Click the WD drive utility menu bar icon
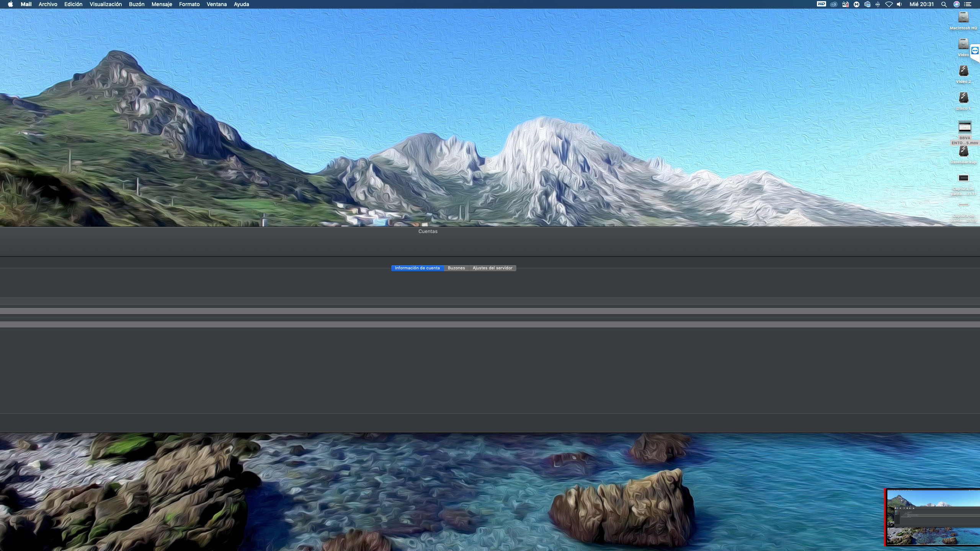The width and height of the screenshot is (980, 551). coord(821,4)
